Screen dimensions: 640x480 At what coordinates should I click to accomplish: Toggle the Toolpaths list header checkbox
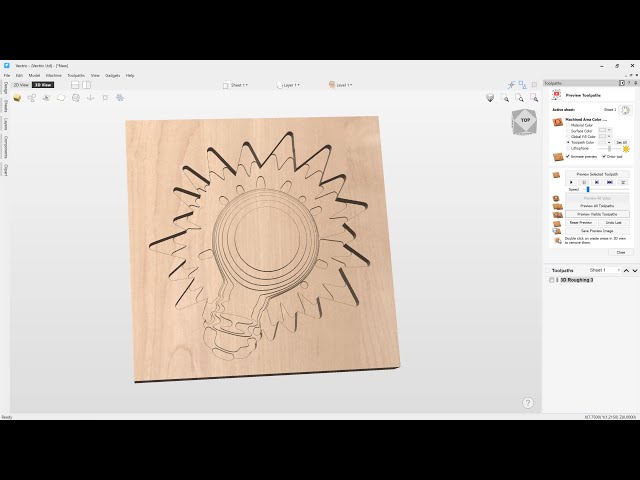(x=547, y=271)
